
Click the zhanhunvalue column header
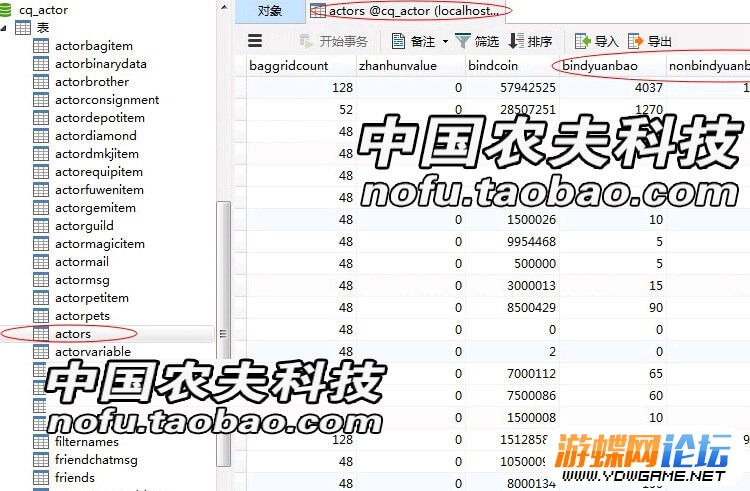pos(411,65)
